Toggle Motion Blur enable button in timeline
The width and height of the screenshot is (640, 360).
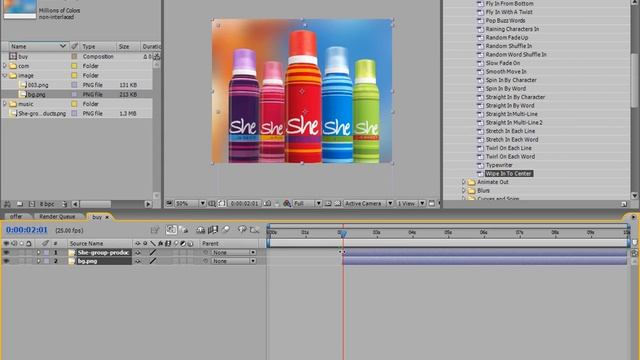[x=226, y=230]
